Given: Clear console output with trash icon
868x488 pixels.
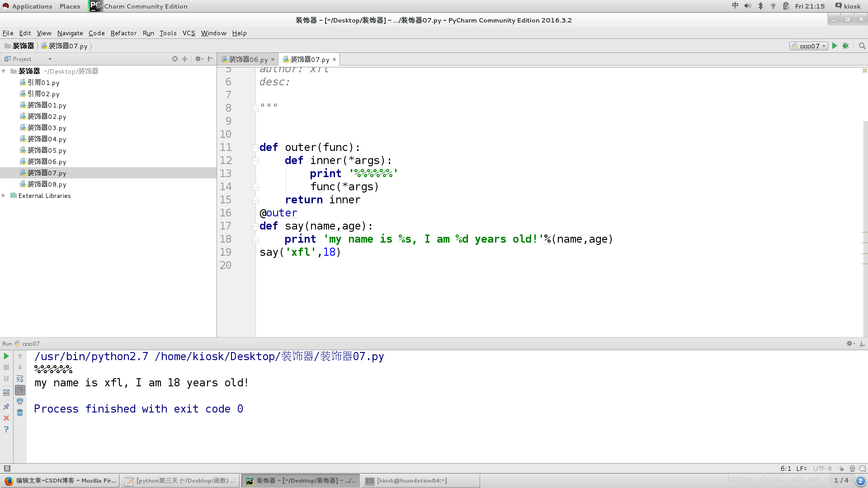Looking at the screenshot, I should click(20, 413).
